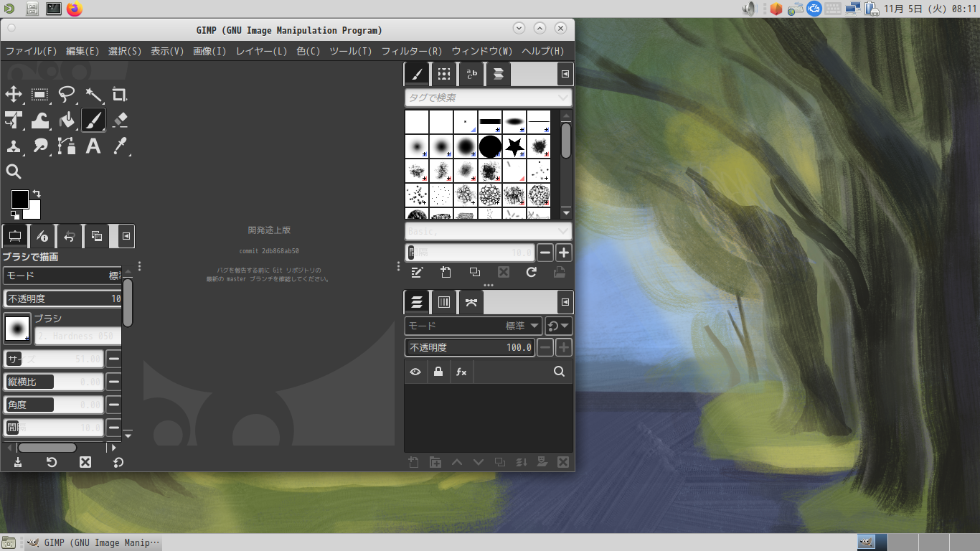Switch to the Undo History tab
Screen dimensions: 980x551
(x=69, y=236)
